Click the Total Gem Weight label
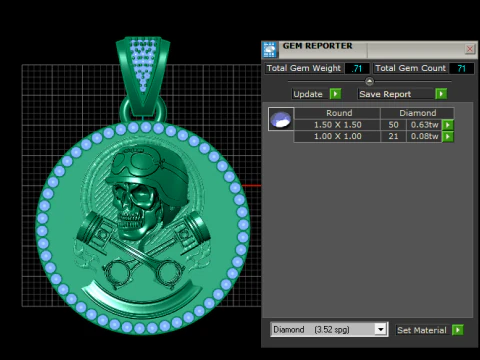The height and width of the screenshot is (360, 480). [304, 68]
